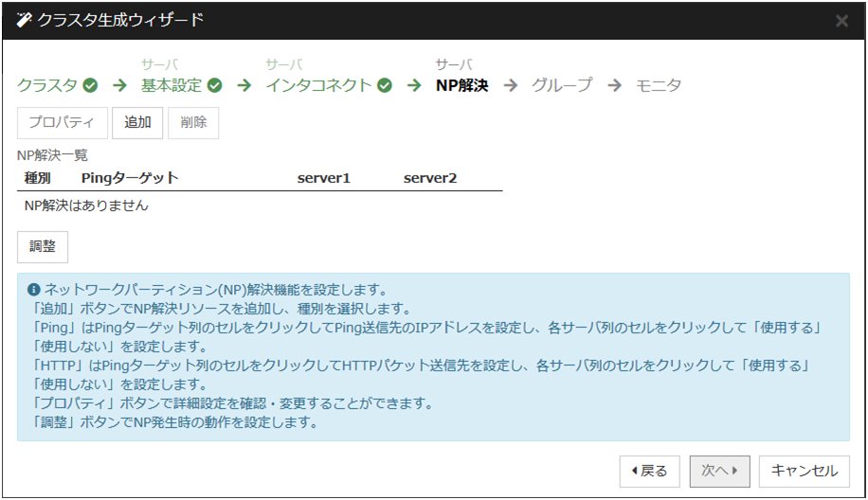The height and width of the screenshot is (500, 868).
Task: Click the wizard wand icon in title bar
Action: coord(25,20)
